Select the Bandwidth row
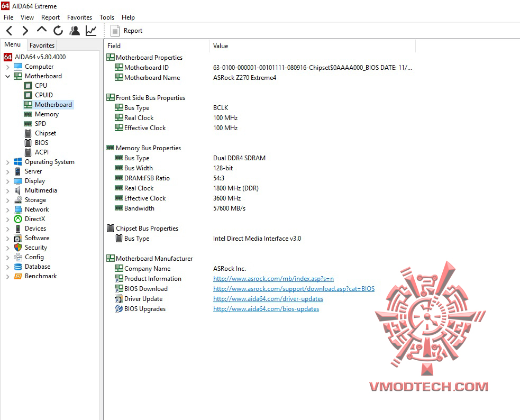 [x=260, y=208]
